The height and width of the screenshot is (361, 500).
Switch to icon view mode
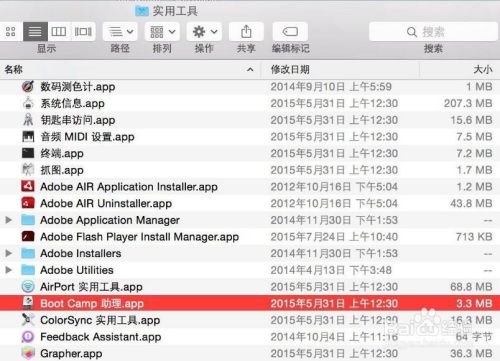11,32
